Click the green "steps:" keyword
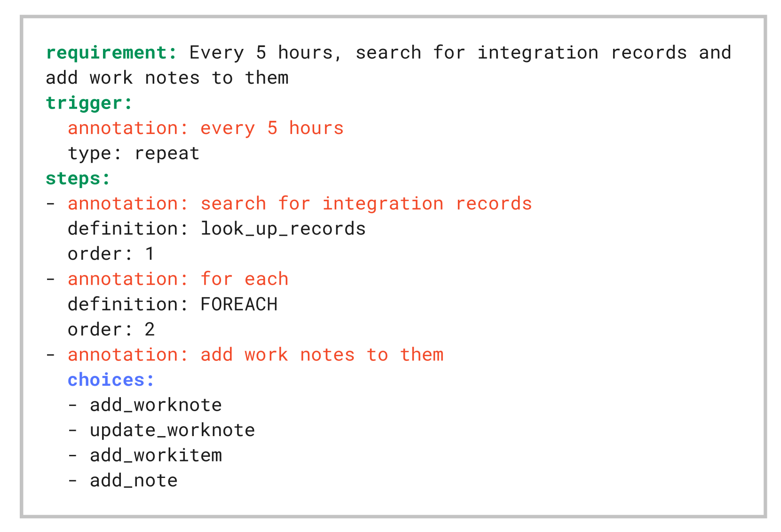 [78, 179]
